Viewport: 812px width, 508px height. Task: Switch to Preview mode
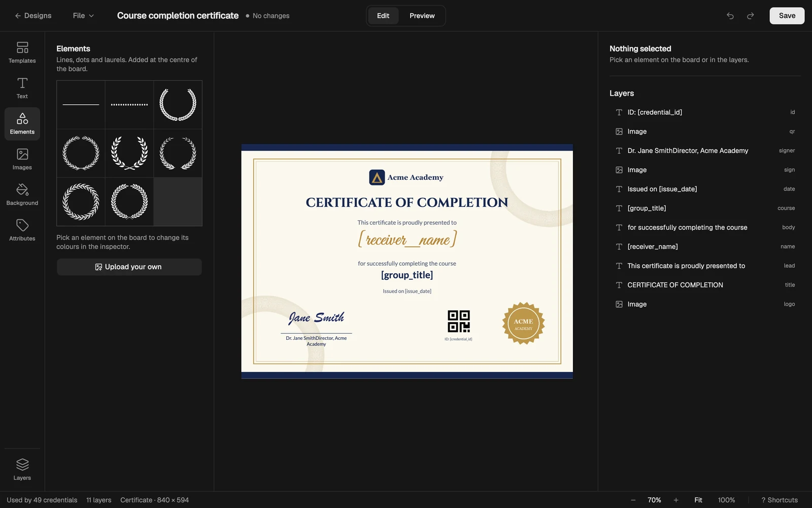coord(422,16)
